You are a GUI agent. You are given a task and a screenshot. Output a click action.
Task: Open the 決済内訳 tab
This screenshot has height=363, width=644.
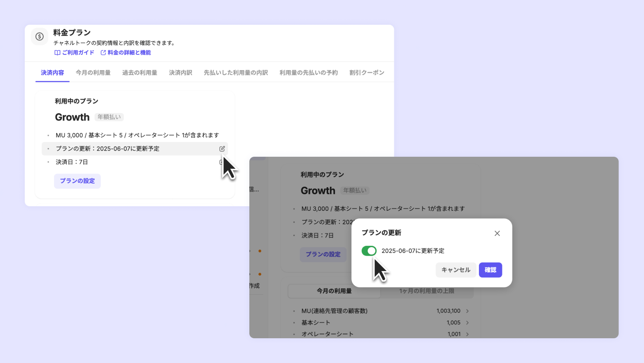point(180,73)
